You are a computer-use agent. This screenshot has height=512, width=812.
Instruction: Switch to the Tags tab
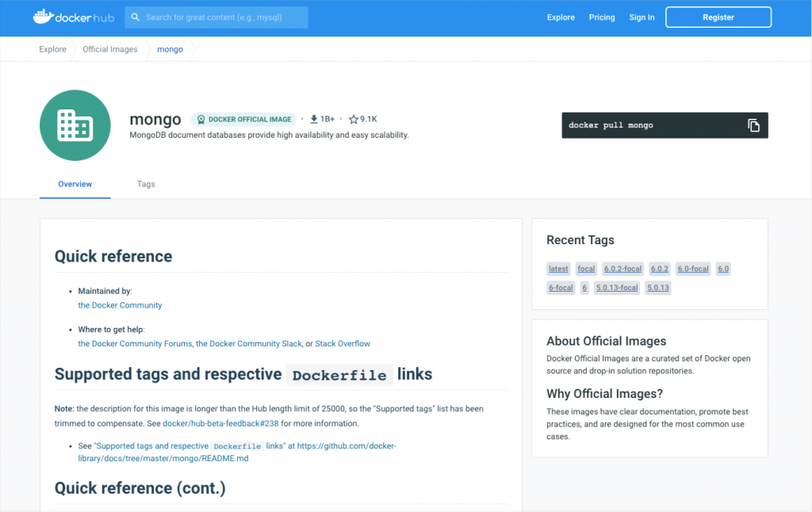click(x=146, y=185)
